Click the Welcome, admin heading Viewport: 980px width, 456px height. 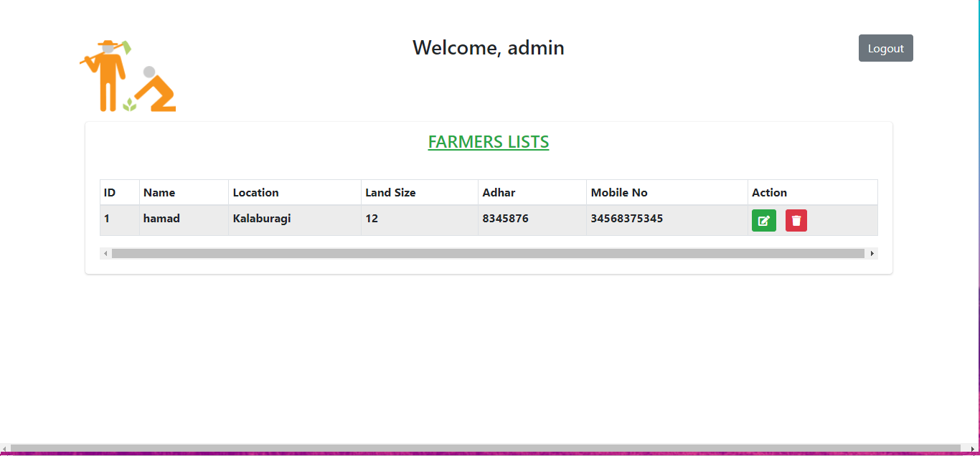[x=489, y=48]
